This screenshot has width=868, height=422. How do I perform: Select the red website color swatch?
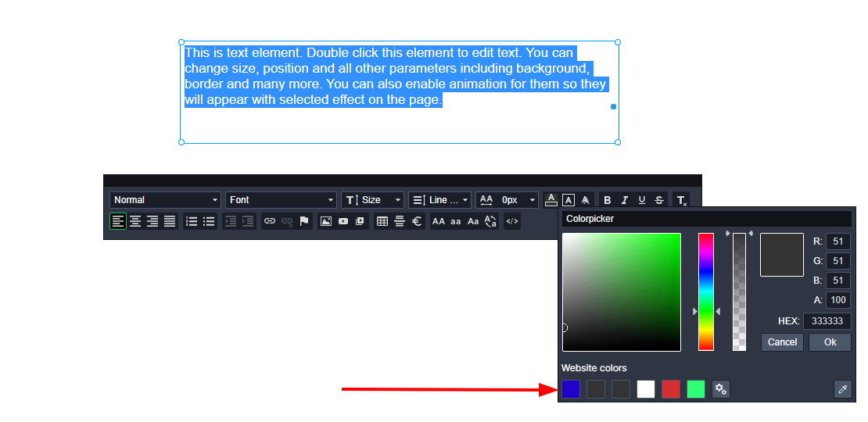pos(671,389)
